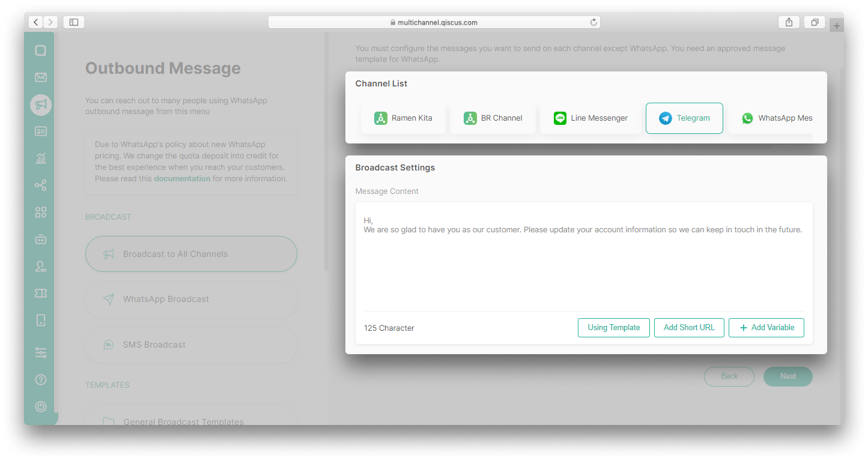Click in the Message Content text area
Screen dimensions: 868x461
(583, 264)
